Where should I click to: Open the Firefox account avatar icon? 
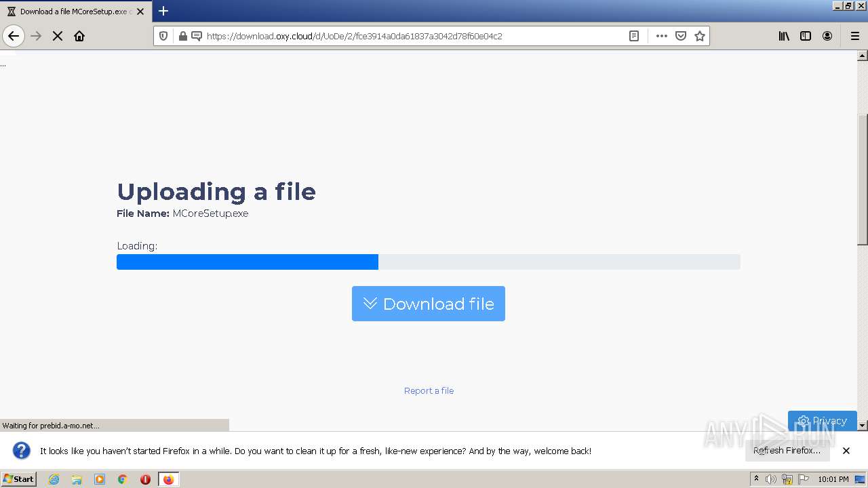coord(827,36)
